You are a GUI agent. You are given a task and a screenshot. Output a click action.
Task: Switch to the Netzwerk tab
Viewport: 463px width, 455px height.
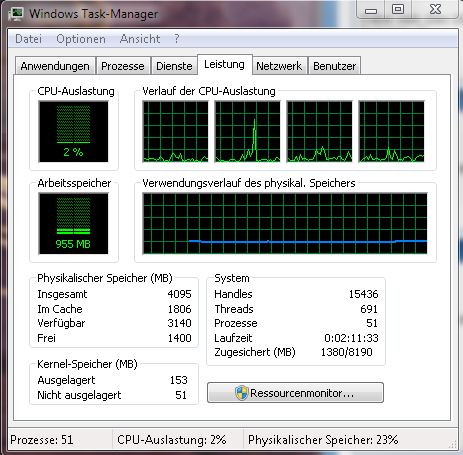(279, 66)
